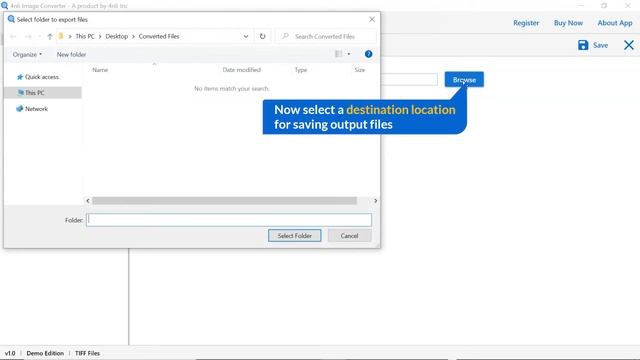The width and height of the screenshot is (640, 360).
Task: Change view layout icon in dialog
Action: (338, 54)
